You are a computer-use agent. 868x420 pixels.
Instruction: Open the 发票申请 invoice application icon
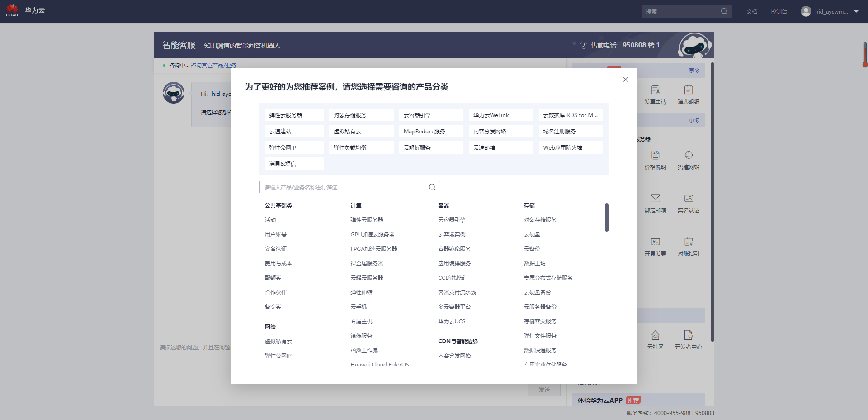click(x=656, y=94)
